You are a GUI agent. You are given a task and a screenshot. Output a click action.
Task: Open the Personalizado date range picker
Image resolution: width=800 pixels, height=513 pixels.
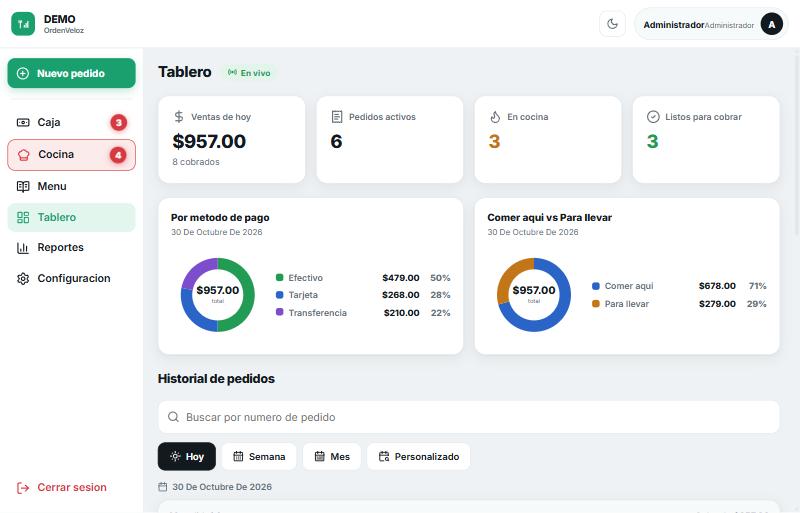coord(419,456)
